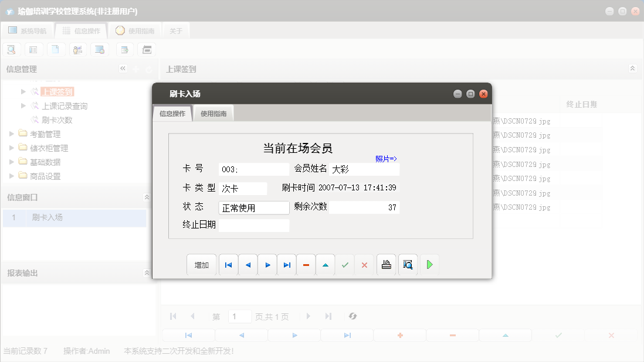Click the 增加 button in the dialog
The height and width of the screenshot is (362, 644).
point(201,264)
